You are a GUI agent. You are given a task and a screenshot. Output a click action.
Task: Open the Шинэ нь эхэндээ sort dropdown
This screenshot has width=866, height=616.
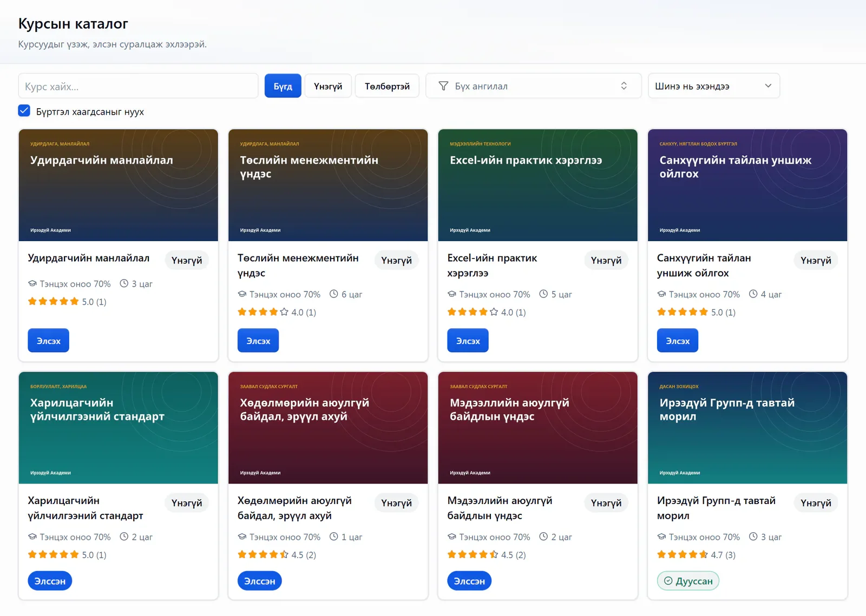pos(713,86)
